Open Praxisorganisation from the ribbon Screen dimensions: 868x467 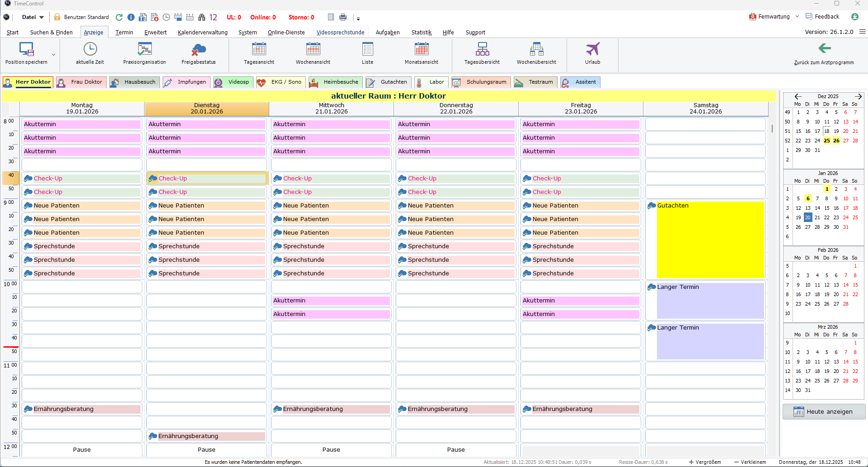[x=144, y=49]
